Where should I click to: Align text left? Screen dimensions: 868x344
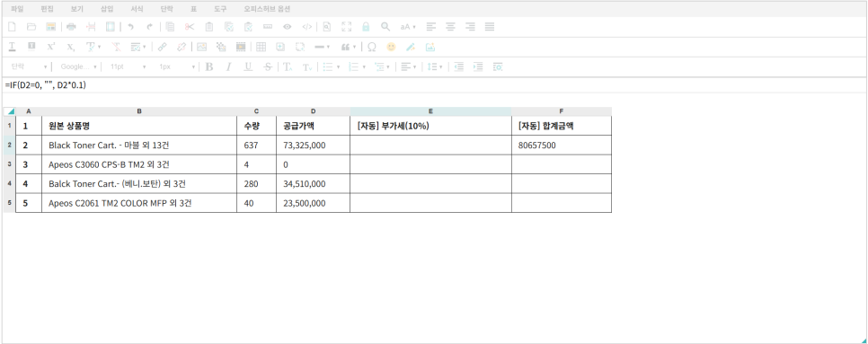(x=431, y=27)
